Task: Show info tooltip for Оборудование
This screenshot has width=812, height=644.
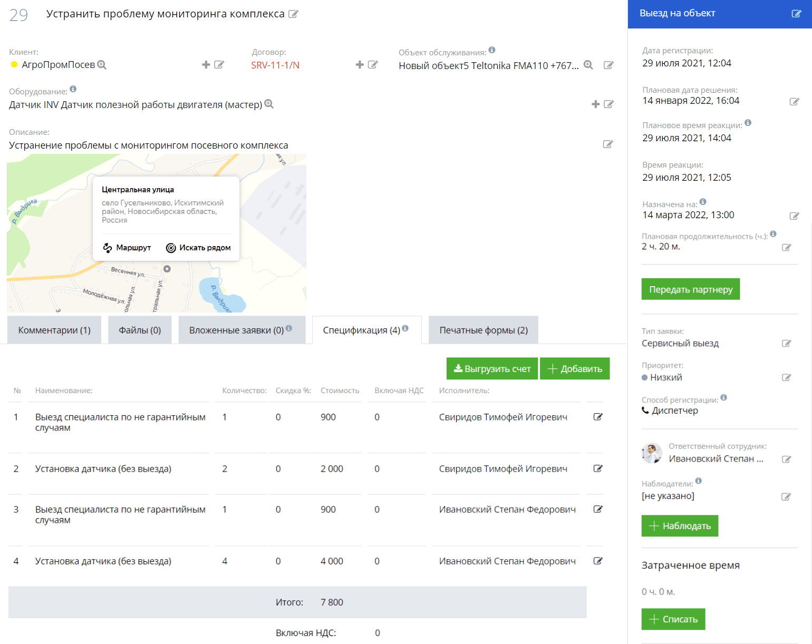Action: pyautogui.click(x=73, y=89)
